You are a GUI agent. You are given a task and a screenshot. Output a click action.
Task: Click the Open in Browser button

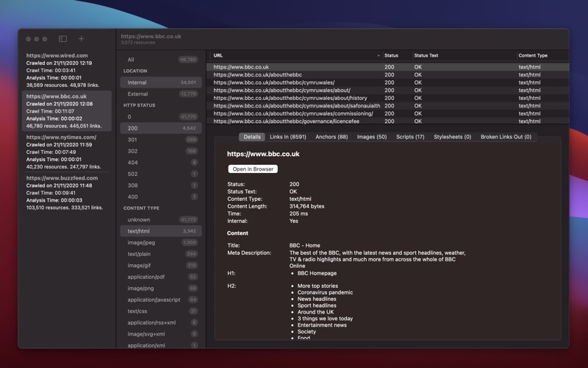click(252, 169)
